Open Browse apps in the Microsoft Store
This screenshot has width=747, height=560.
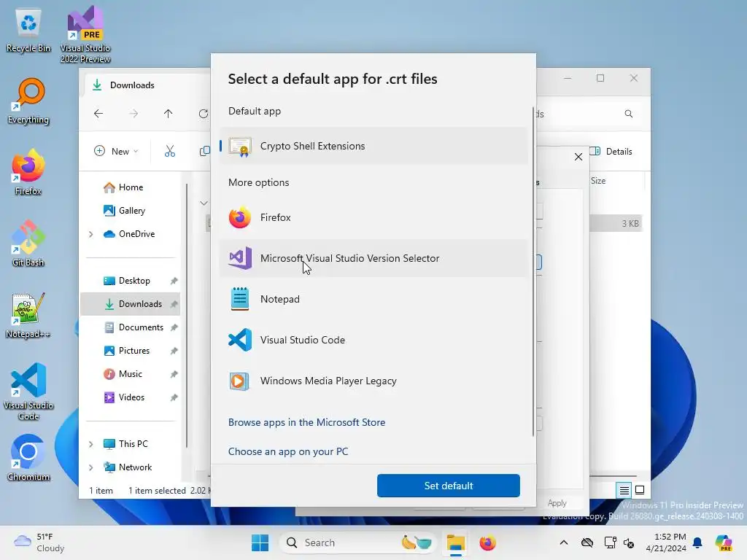[x=307, y=422]
